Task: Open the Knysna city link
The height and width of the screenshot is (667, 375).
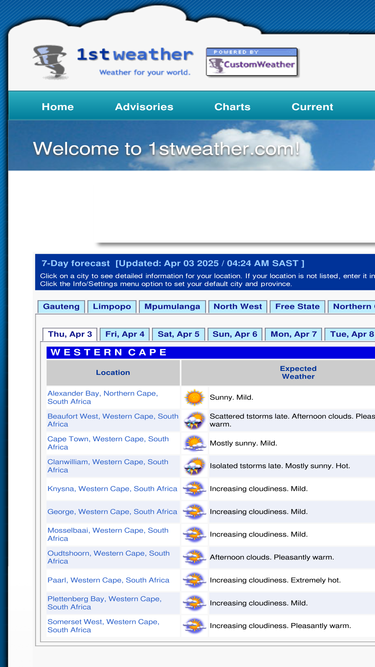Action: (x=112, y=489)
